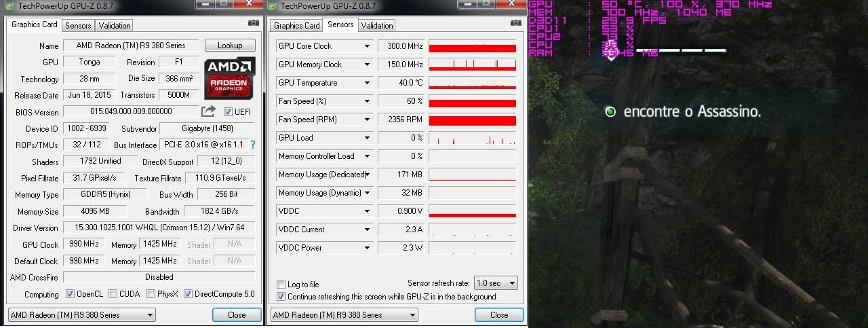This screenshot has height=328, width=868.
Task: Click Close button in Graphics Card window
Action: [x=237, y=315]
